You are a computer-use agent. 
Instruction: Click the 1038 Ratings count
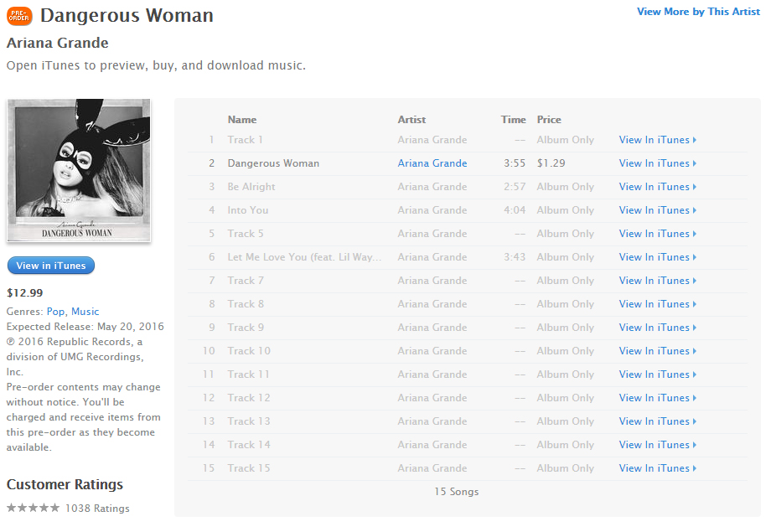(x=97, y=509)
